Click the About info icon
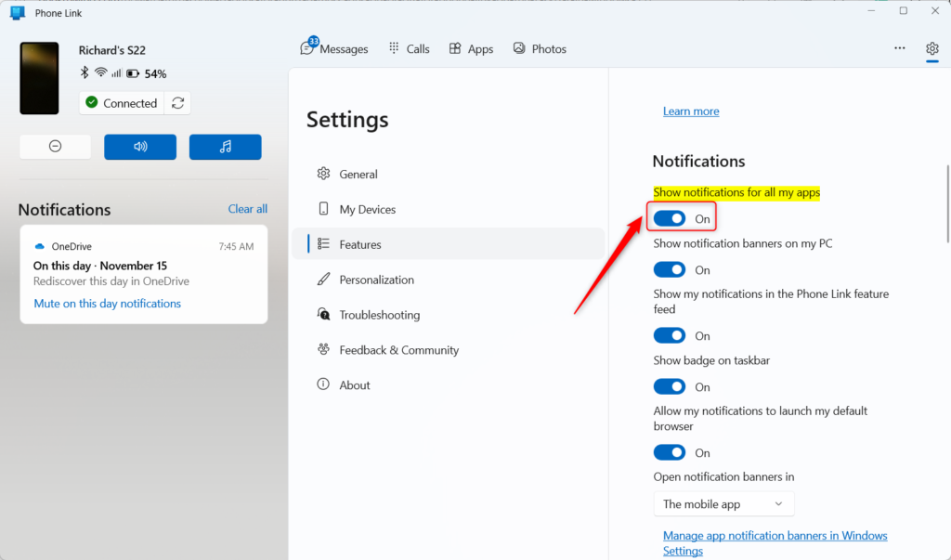 [x=323, y=384]
